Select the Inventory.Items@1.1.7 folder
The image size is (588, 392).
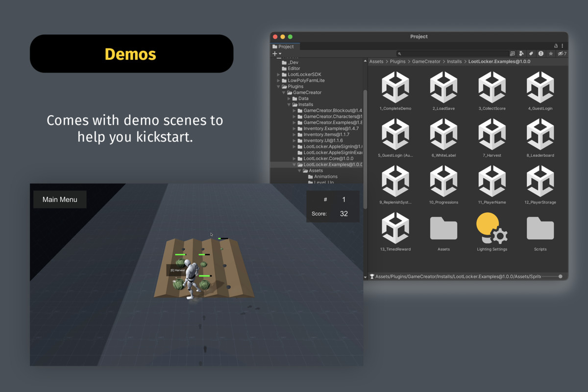(323, 134)
